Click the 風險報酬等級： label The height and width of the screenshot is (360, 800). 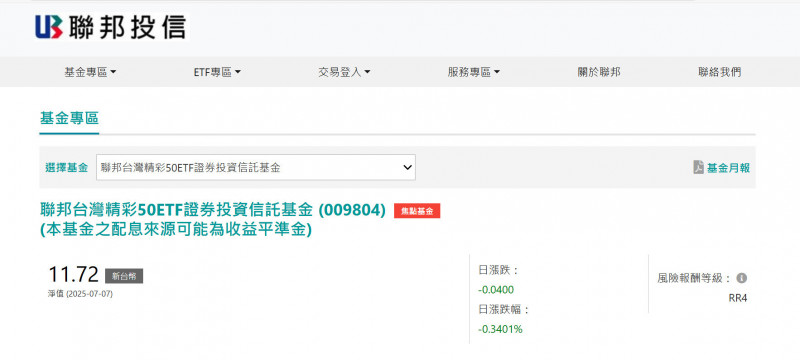695,278
